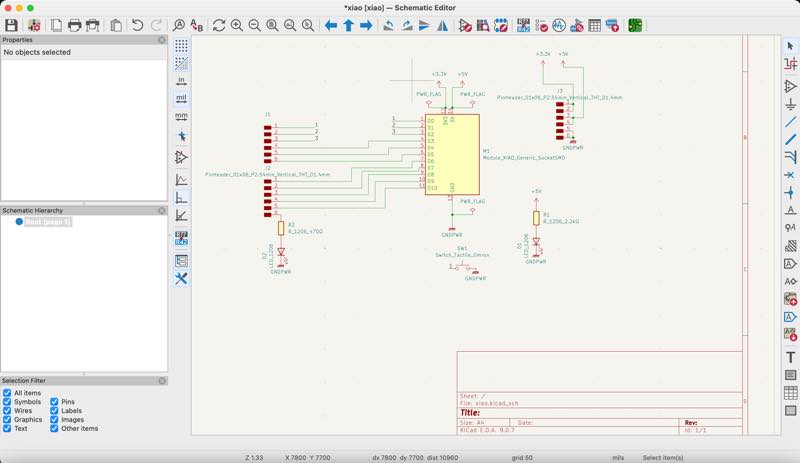Open the PCB editor icon
This screenshot has width=800, height=463.
(635, 25)
